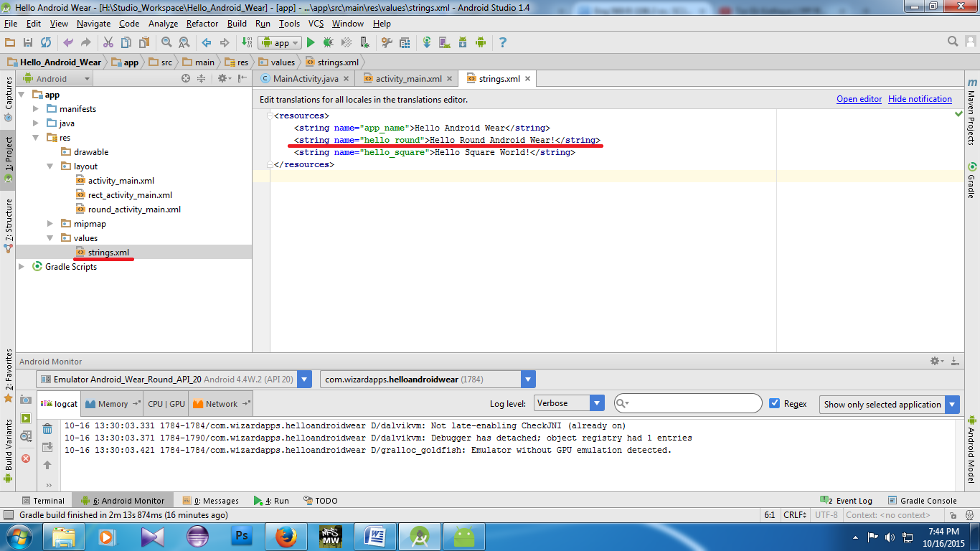Screen dimensions: 980x551
Task: Open the Build menu
Action: (237, 24)
